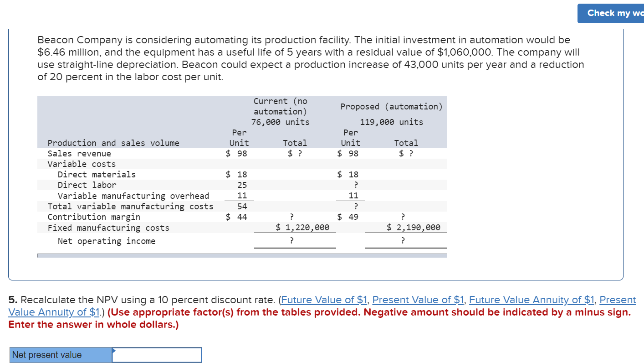Open the Present Value of $1 table link
Screen dimensions: 644x363
(x=417, y=300)
